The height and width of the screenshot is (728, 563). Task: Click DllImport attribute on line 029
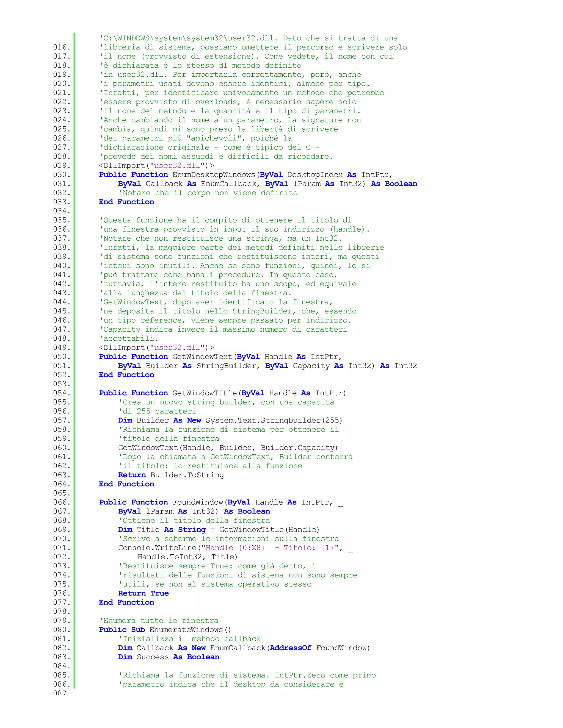(161, 166)
